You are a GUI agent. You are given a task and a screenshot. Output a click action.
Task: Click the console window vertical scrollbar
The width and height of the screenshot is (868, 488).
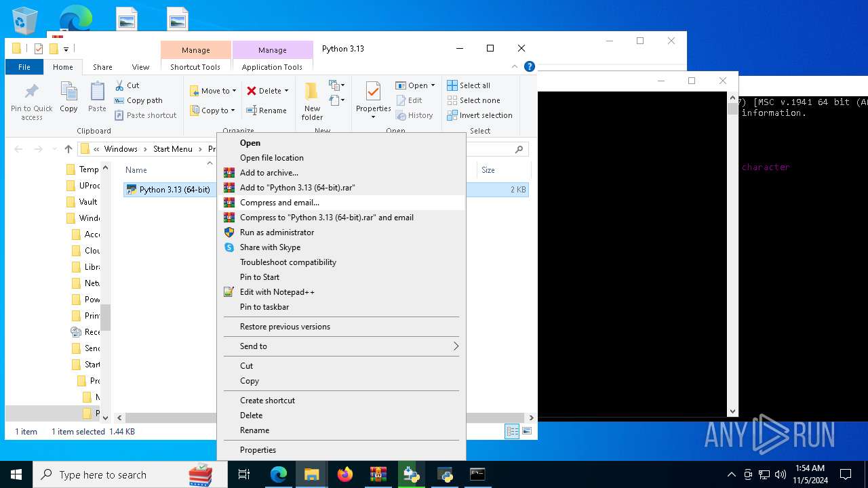732,254
